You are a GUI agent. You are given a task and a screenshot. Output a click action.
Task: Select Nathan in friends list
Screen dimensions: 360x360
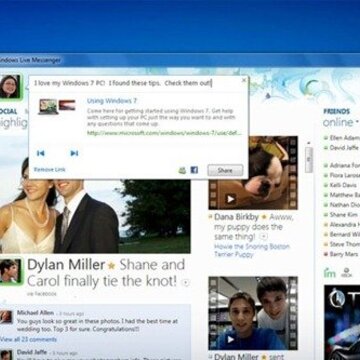pos(343,205)
